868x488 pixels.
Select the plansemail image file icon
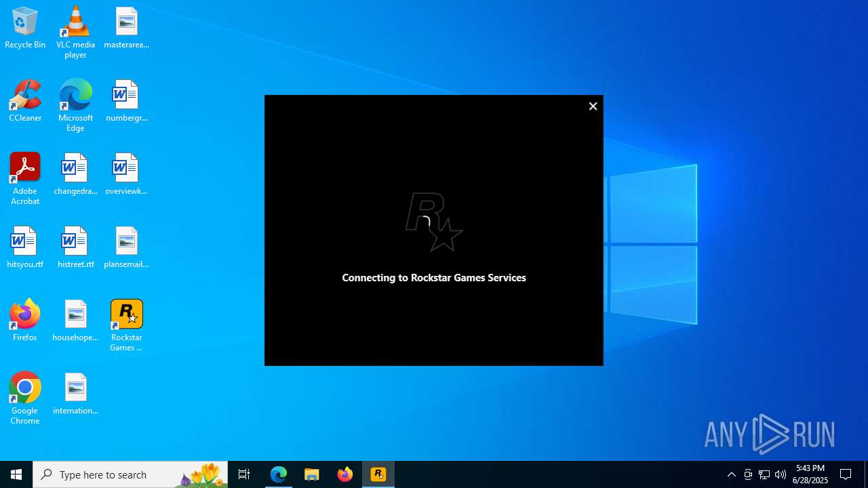pos(126,248)
